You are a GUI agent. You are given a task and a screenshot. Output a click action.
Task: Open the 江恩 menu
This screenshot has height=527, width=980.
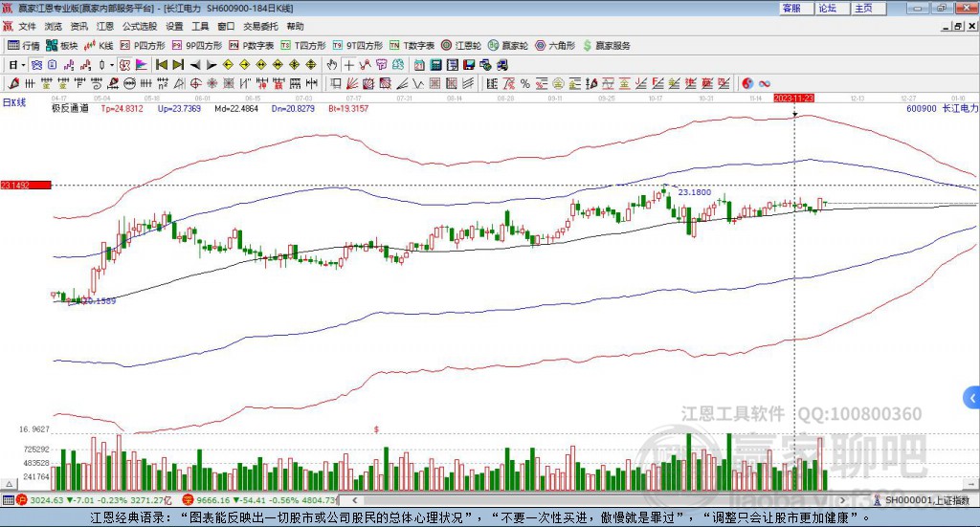point(104,27)
